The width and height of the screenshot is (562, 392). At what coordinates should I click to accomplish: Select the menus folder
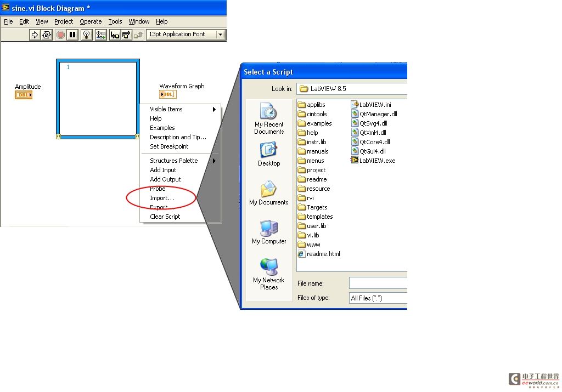pos(311,161)
